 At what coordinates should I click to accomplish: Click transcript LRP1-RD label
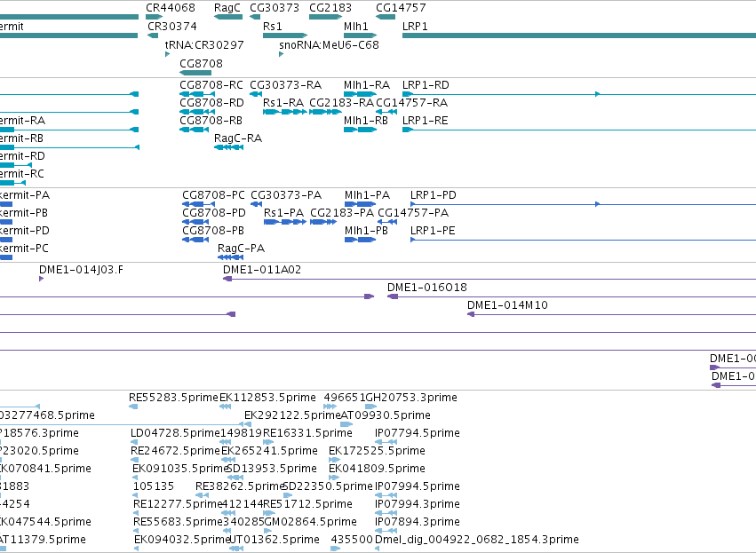tap(426, 85)
